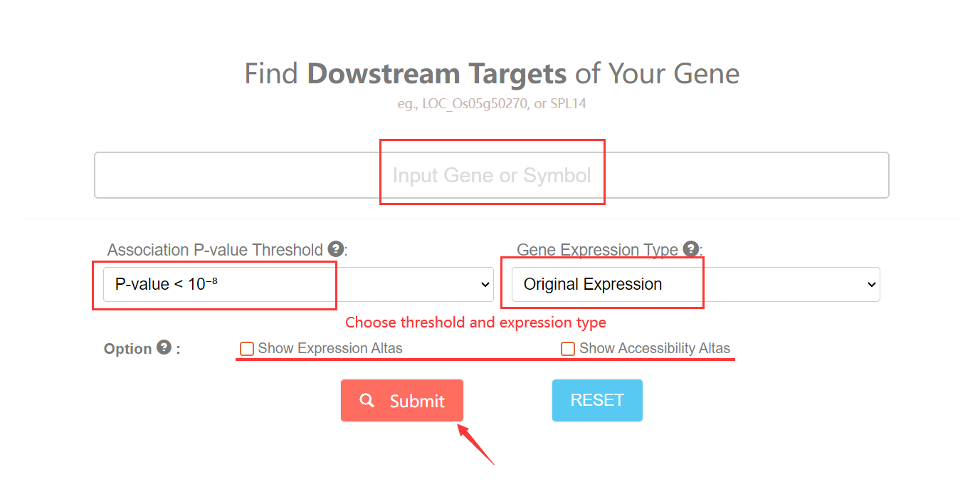Click the "Show Accessibility Altas" label text

click(x=655, y=348)
